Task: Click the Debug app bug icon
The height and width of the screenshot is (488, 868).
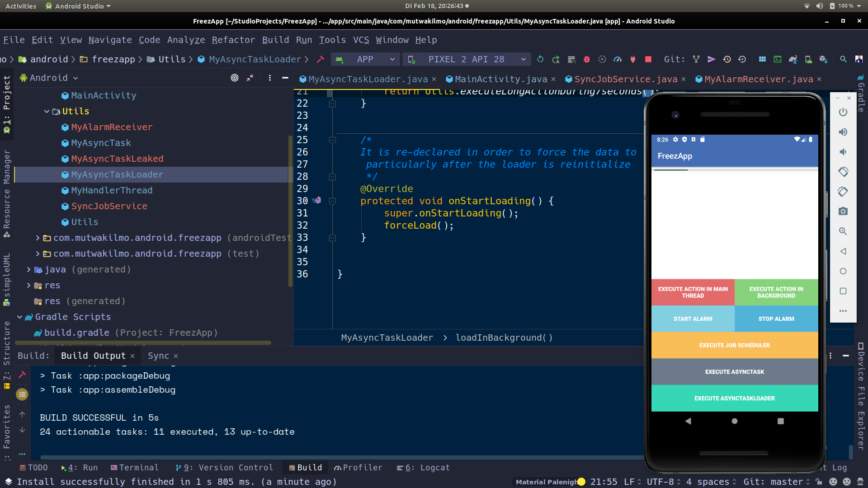Action: tap(587, 59)
